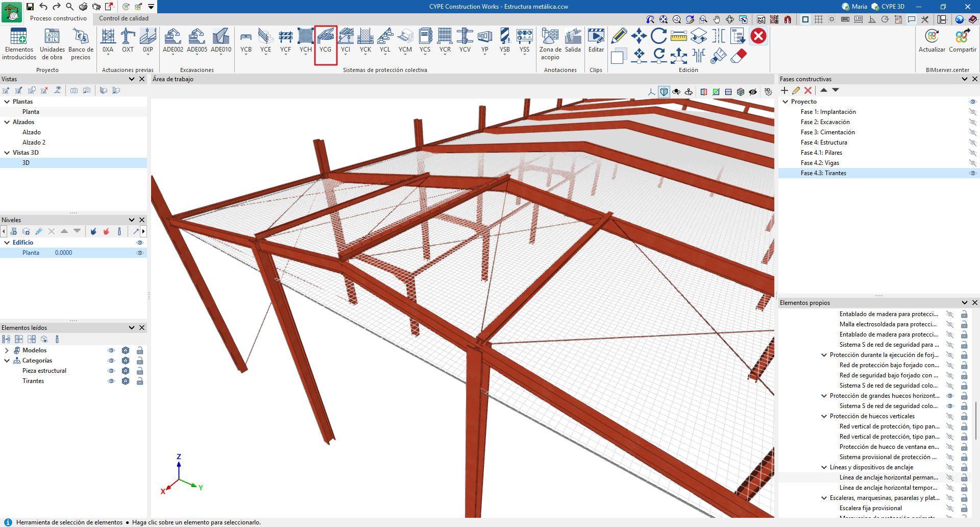The height and width of the screenshot is (527, 980).
Task: Toggle visibility of Fase 4.2: Vigas
Action: tap(972, 163)
